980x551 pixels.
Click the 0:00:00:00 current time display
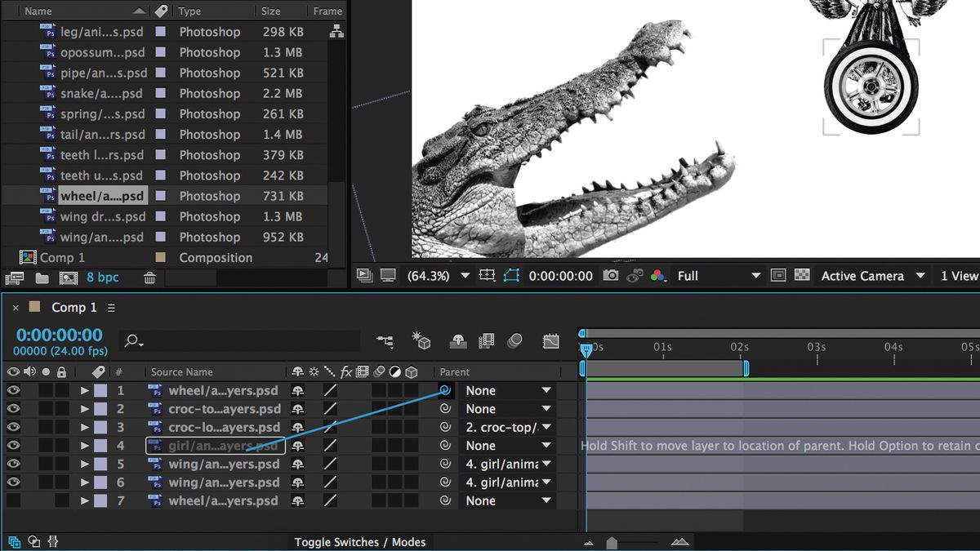click(57, 334)
